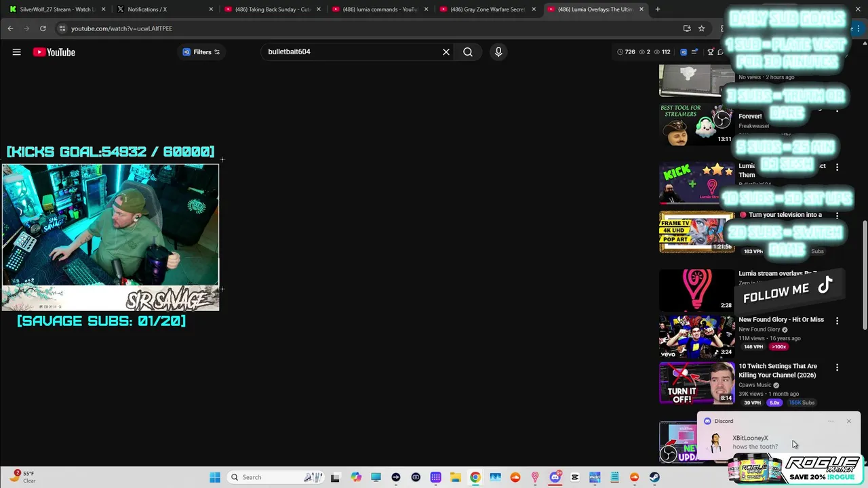Clear the bulletbait604 search text
Image resolution: width=868 pixels, height=488 pixels.
pos(446,52)
